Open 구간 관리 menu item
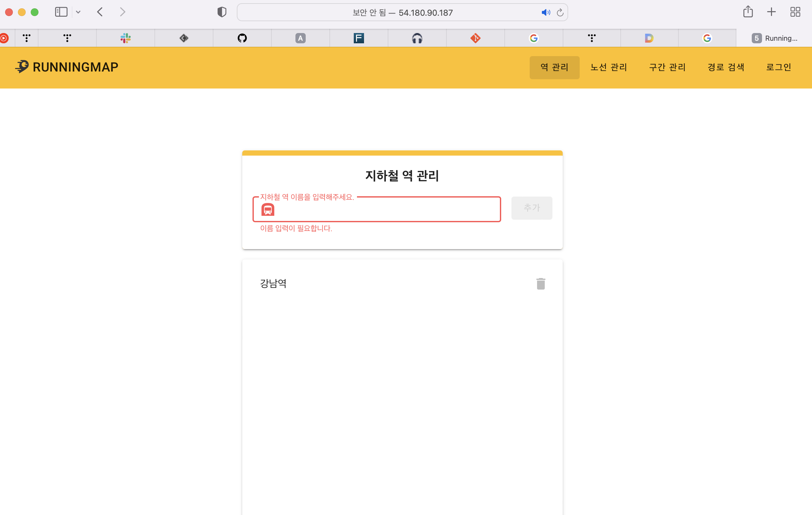Viewport: 812px width, 515px height. (667, 67)
